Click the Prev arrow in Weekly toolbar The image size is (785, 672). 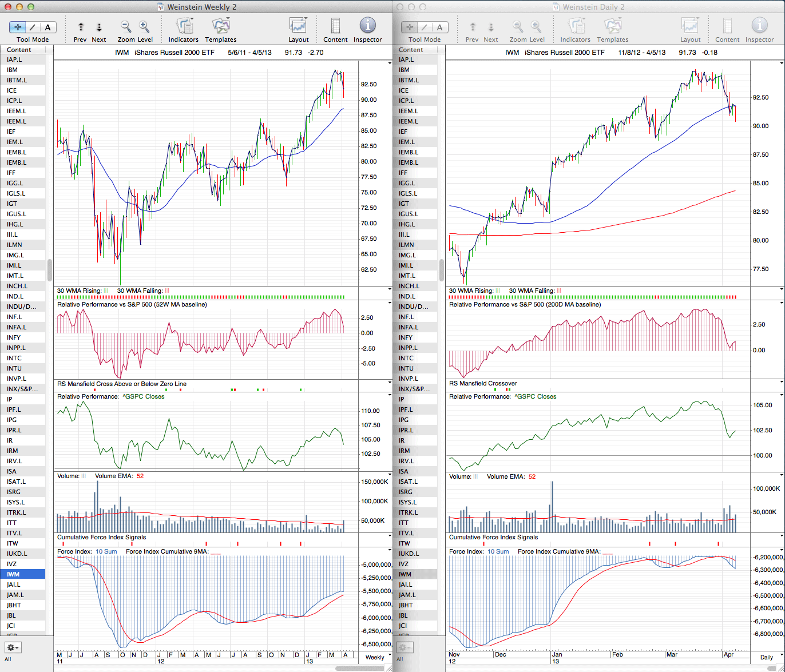pyautogui.click(x=80, y=27)
